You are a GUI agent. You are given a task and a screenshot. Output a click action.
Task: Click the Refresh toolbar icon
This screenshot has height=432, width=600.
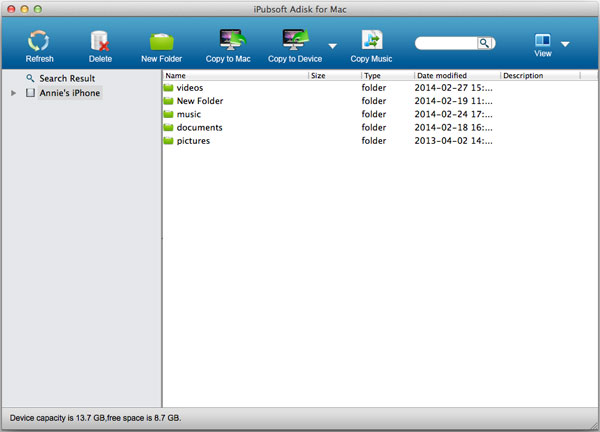(39, 41)
